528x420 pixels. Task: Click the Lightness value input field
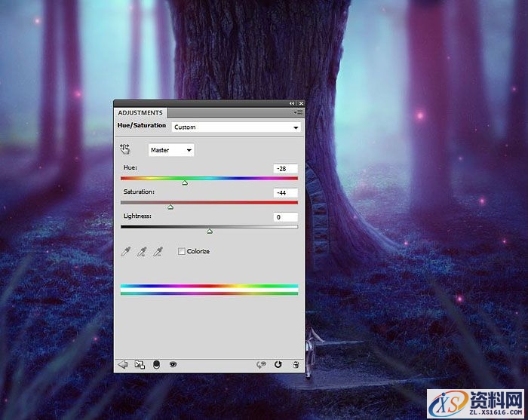tap(286, 217)
